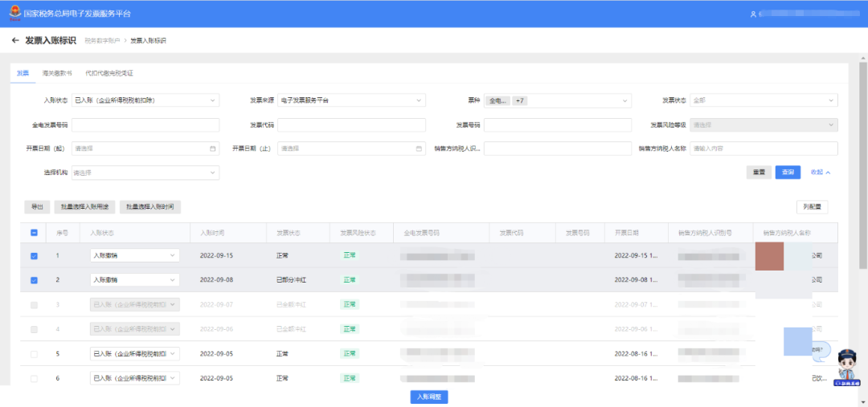Collapse filters with the 收起 chevron
The width and height of the screenshot is (868, 407).
coord(820,173)
